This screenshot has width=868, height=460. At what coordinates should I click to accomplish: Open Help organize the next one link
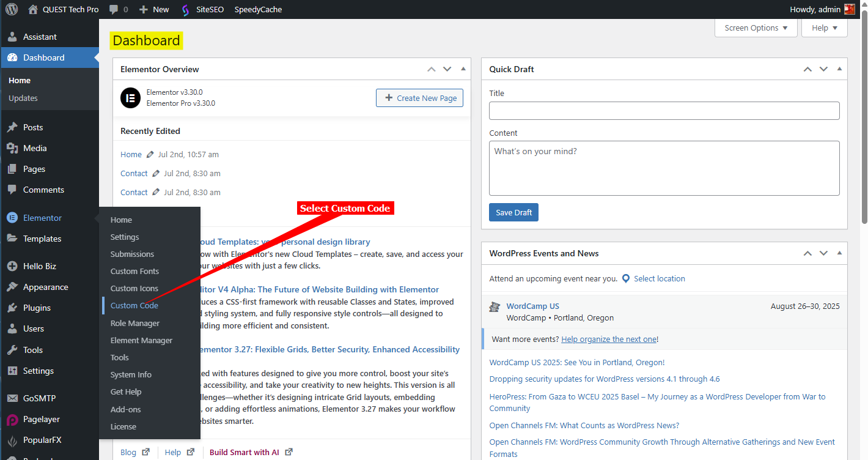click(x=609, y=339)
